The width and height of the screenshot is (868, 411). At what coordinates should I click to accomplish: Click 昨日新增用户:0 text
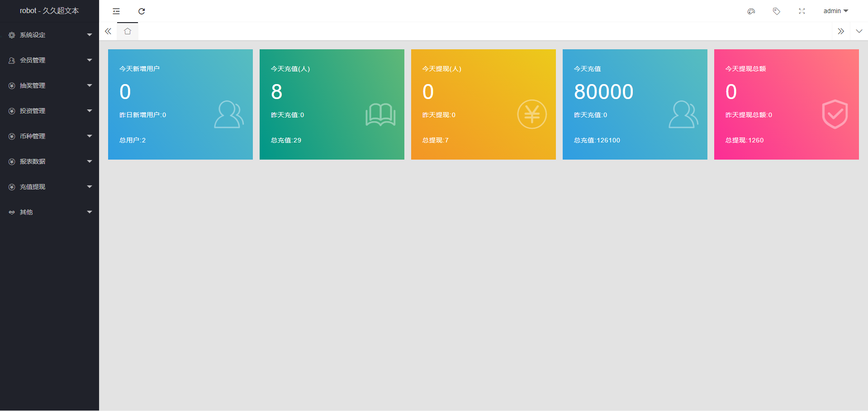point(142,115)
